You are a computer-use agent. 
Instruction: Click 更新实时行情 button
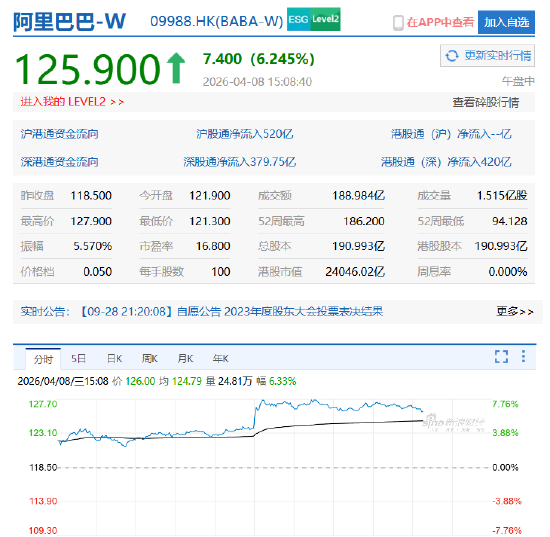[487, 55]
